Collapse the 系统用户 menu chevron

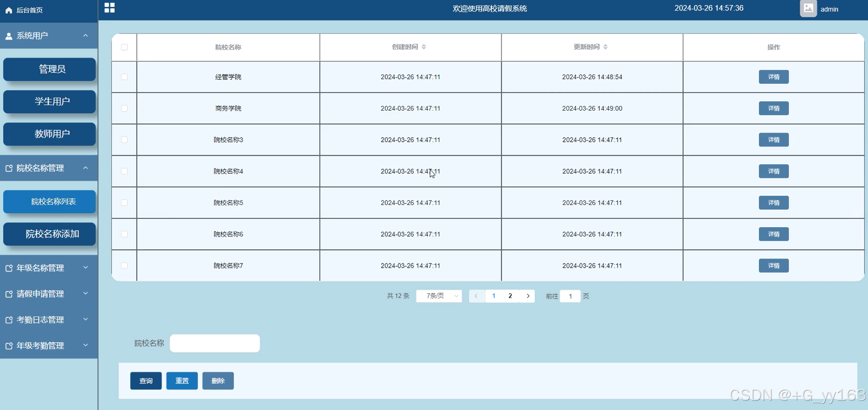click(x=86, y=35)
